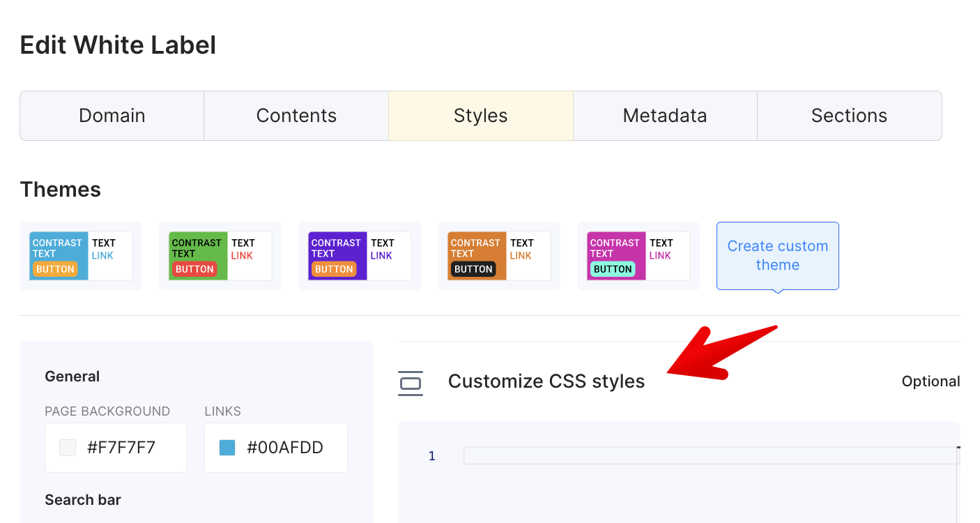
Task: Click the PAGE BACKGROUND label
Action: point(107,411)
